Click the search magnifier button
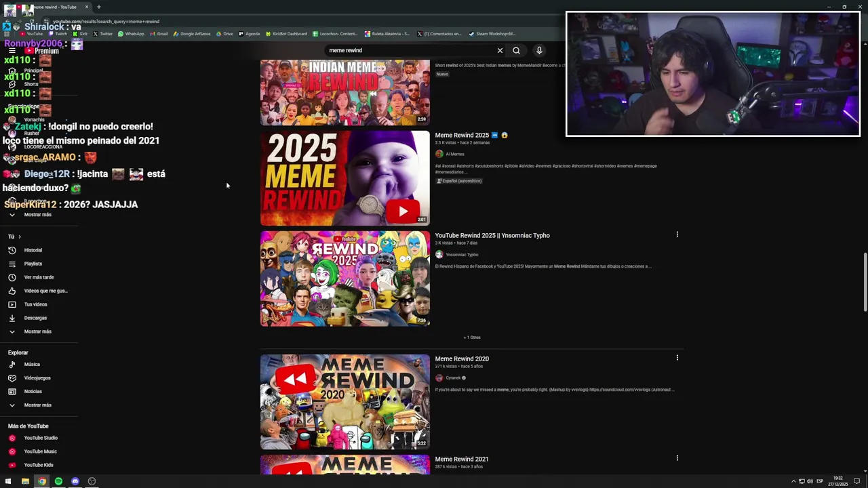The image size is (868, 488). coord(516,50)
